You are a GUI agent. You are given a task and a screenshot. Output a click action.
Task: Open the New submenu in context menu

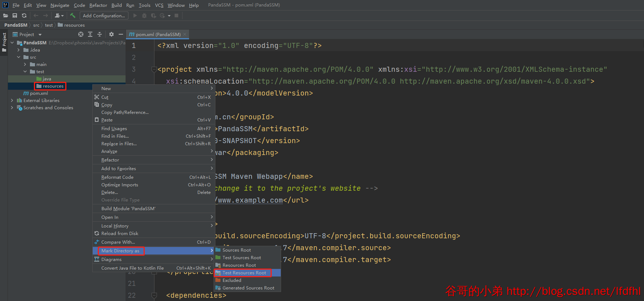pyautogui.click(x=154, y=88)
